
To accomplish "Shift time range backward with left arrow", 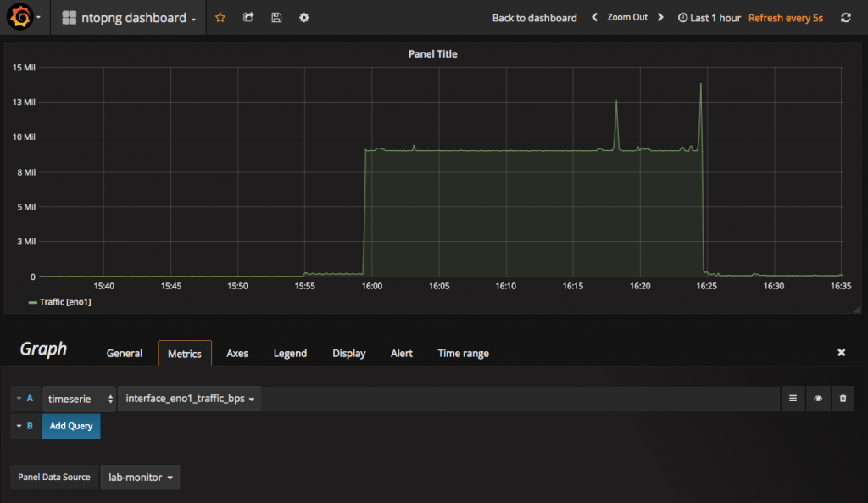I will [594, 17].
